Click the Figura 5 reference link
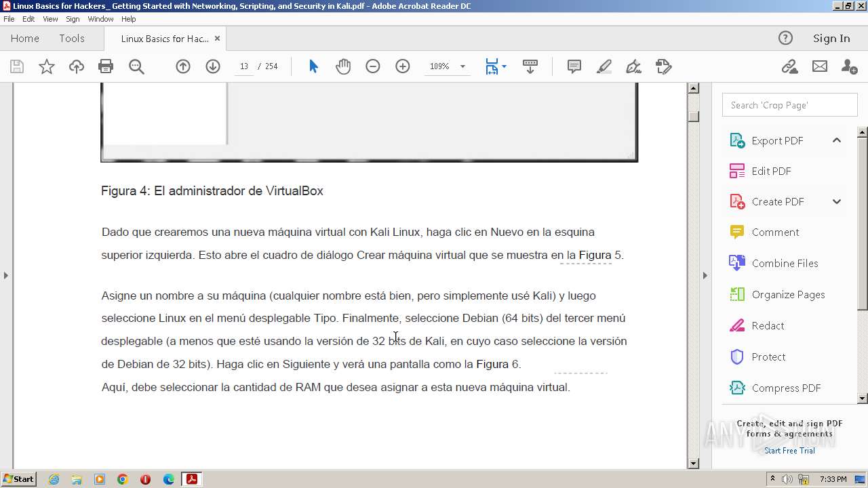 point(600,255)
